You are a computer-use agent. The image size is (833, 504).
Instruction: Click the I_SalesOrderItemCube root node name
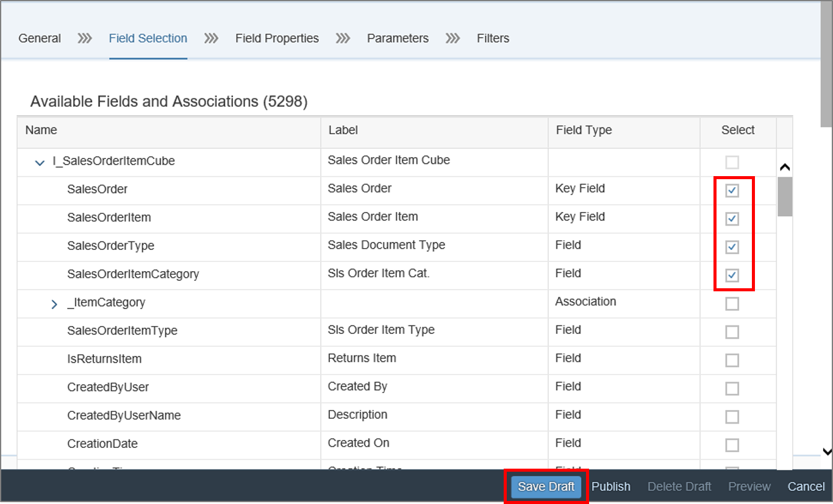[113, 161]
